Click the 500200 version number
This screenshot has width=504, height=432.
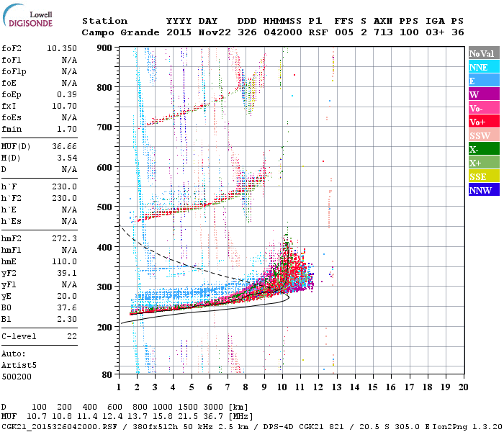point(17,377)
